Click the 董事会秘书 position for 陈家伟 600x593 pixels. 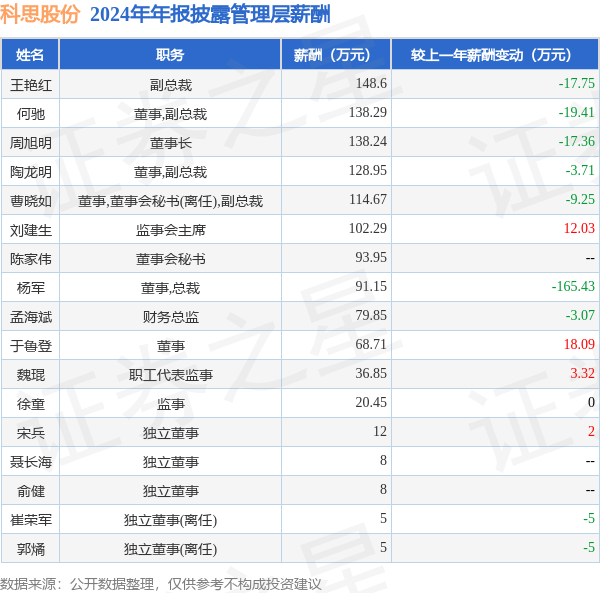click(x=170, y=259)
